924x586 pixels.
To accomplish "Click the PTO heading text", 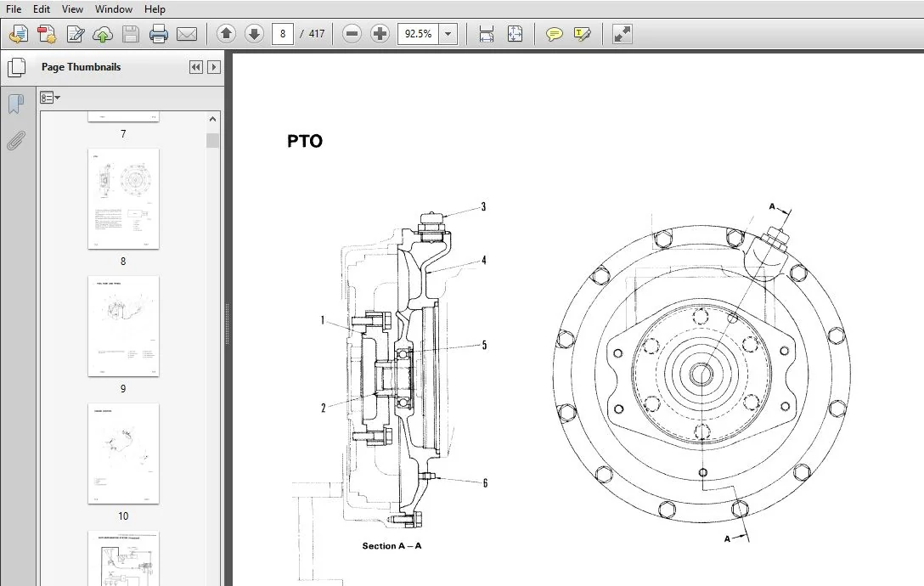I will click(305, 142).
